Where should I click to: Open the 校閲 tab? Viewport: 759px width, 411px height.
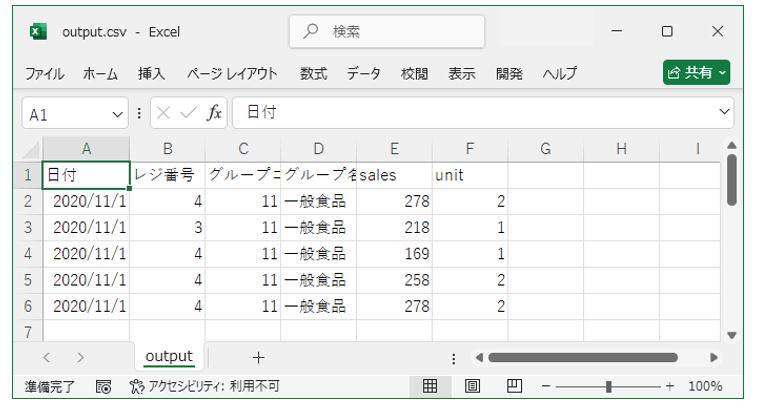coord(415,74)
